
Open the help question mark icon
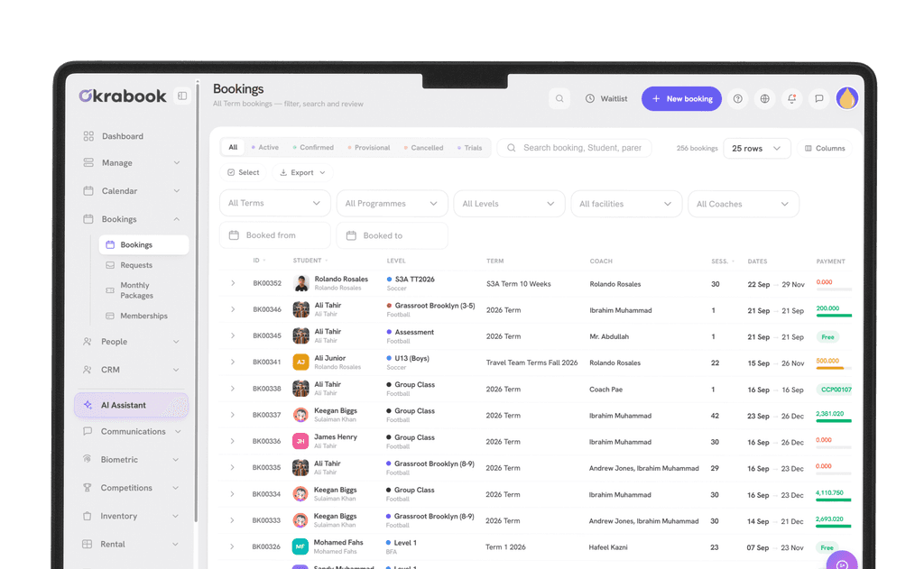tap(737, 99)
